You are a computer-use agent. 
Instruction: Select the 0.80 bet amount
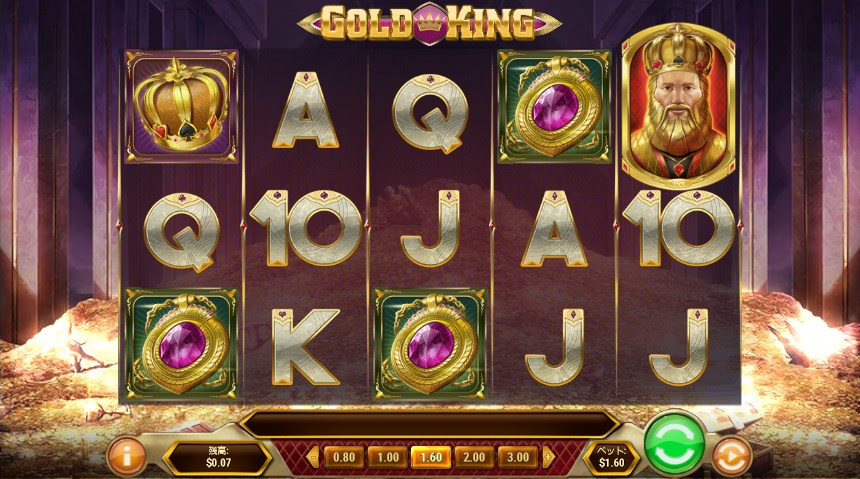click(344, 457)
